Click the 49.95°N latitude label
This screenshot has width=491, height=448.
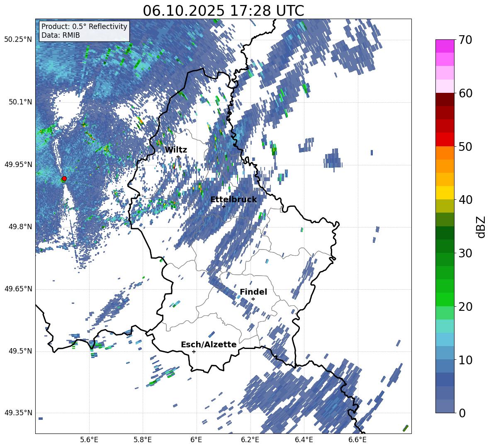18,165
